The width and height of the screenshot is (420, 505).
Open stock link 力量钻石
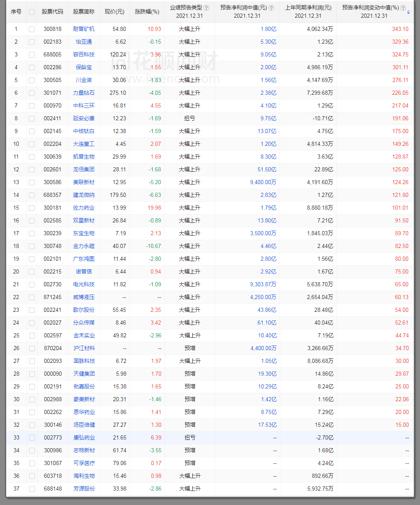point(84,93)
